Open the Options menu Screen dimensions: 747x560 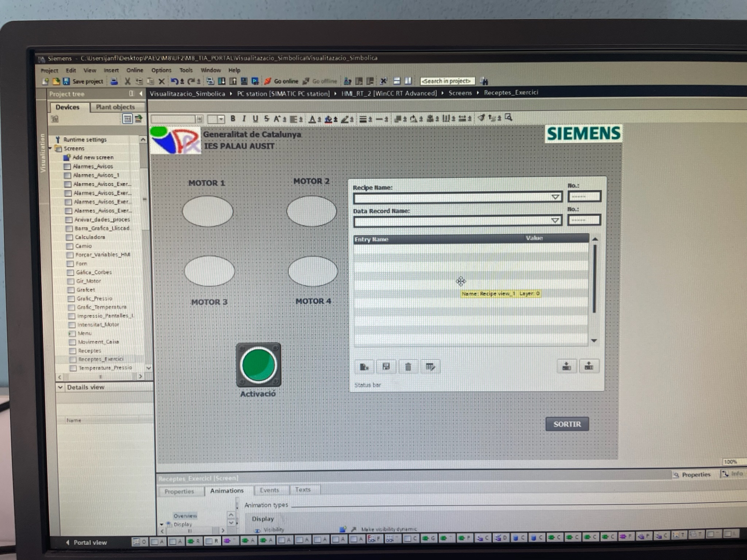tap(161, 70)
